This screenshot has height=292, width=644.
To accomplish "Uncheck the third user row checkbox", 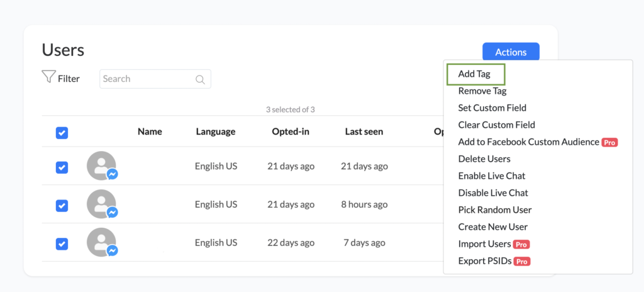I will click(x=62, y=244).
